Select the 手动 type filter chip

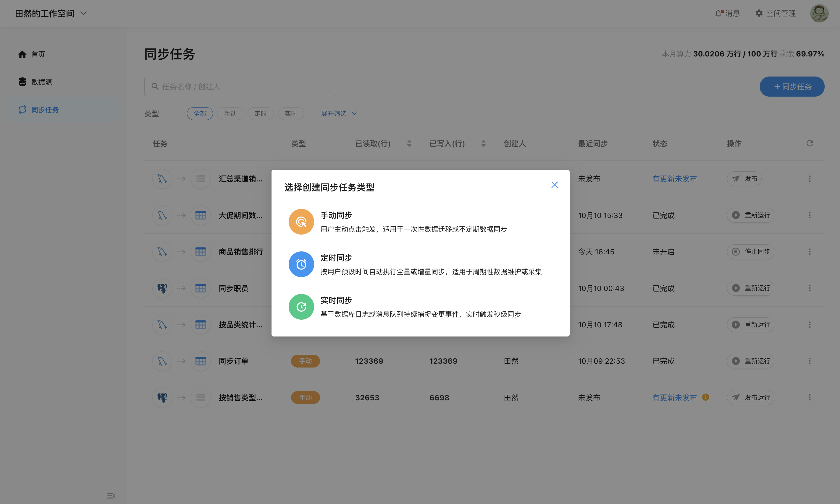(230, 113)
